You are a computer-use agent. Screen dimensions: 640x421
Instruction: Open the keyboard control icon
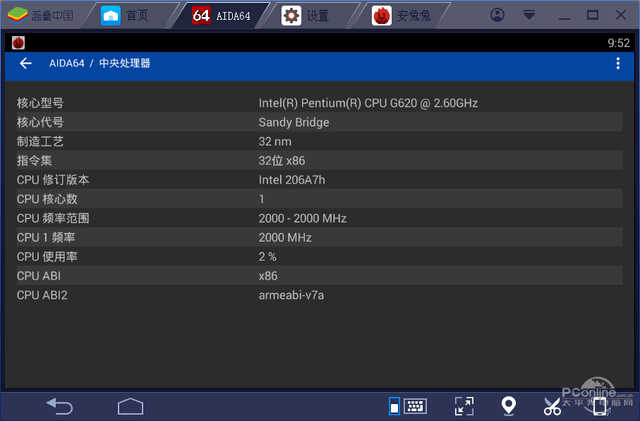tap(416, 406)
